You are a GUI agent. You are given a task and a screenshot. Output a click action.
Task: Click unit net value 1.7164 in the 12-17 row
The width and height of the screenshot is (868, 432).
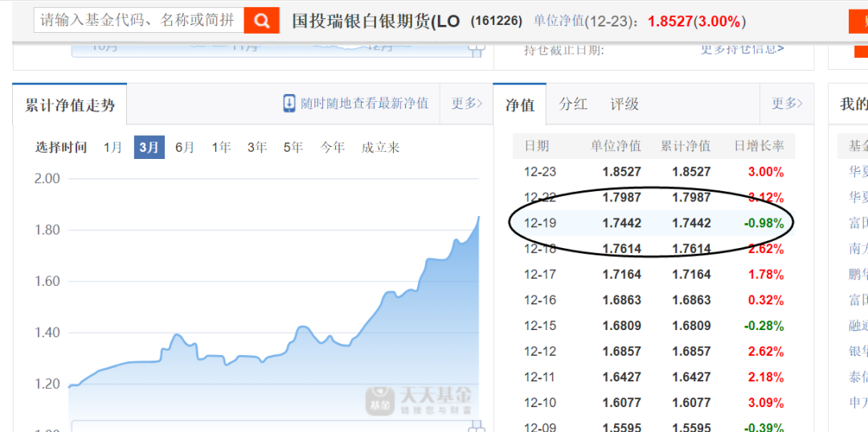pyautogui.click(x=621, y=275)
